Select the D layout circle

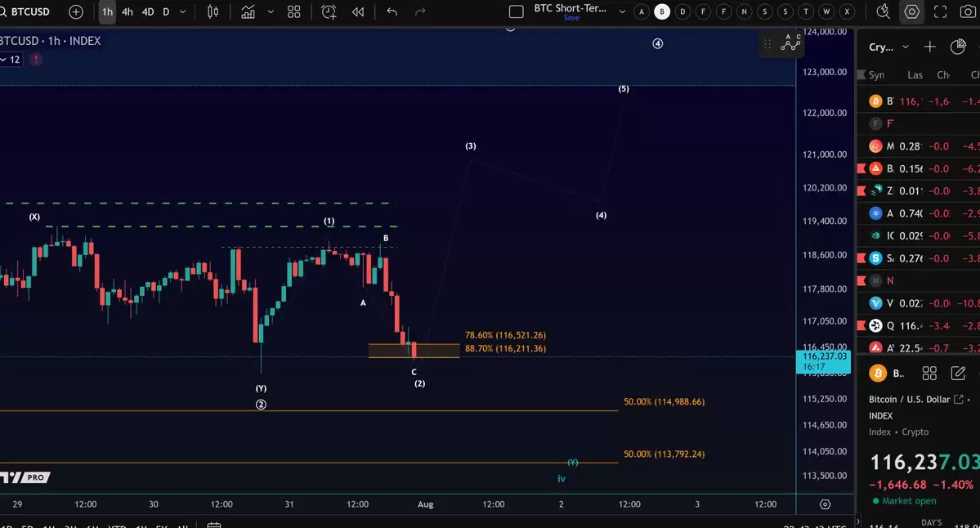coord(682,12)
